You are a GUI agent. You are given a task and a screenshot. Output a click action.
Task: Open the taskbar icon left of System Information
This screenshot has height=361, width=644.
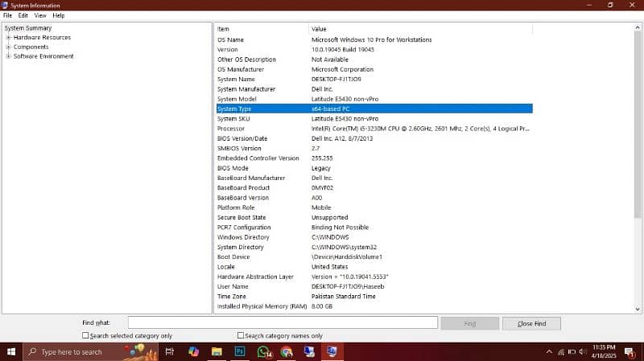pyautogui.click(x=309, y=351)
